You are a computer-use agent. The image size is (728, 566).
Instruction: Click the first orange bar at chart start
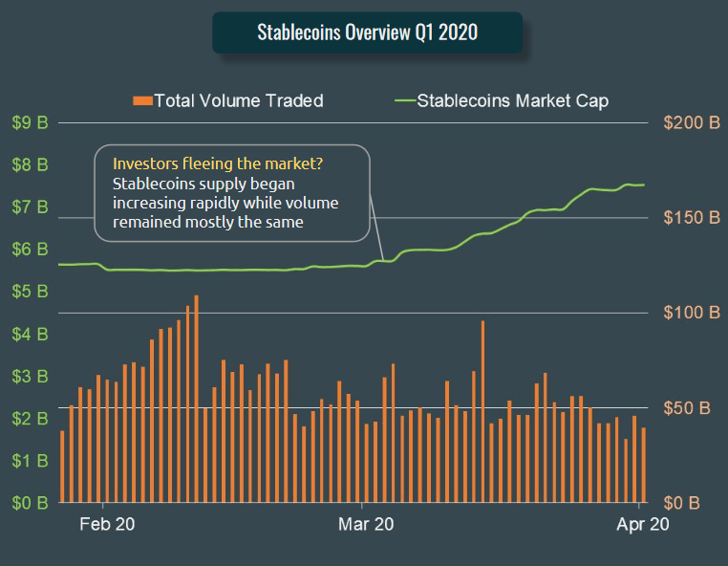pyautogui.click(x=62, y=467)
